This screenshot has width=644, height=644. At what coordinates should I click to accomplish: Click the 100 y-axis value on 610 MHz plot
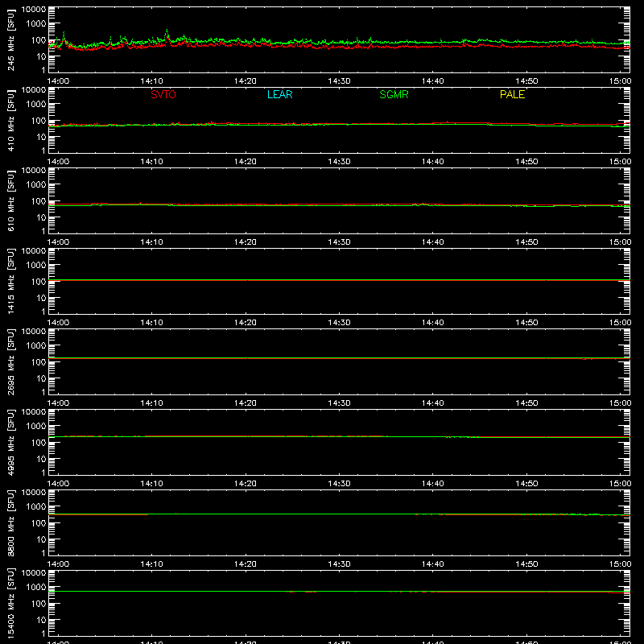pyautogui.click(x=39, y=201)
